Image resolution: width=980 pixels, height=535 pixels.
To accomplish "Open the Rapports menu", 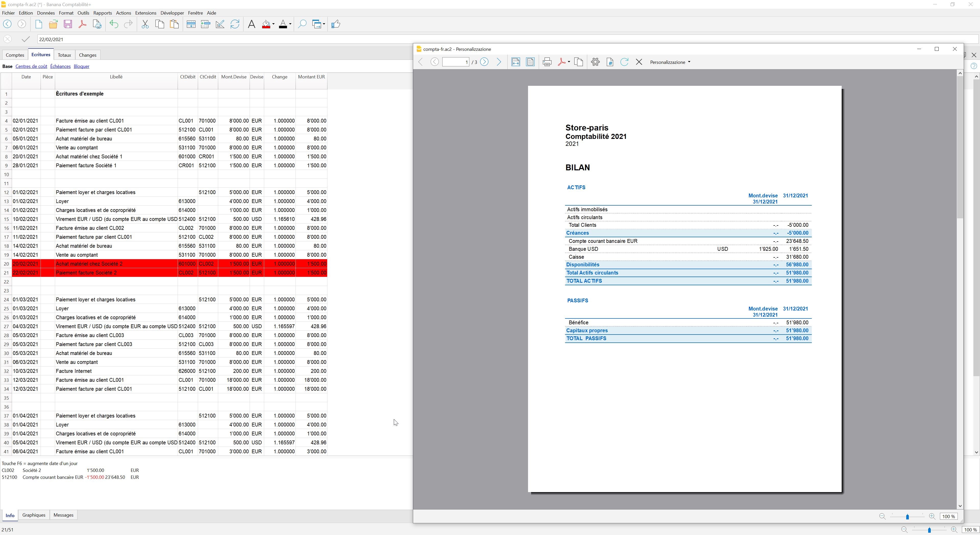I will tap(102, 13).
